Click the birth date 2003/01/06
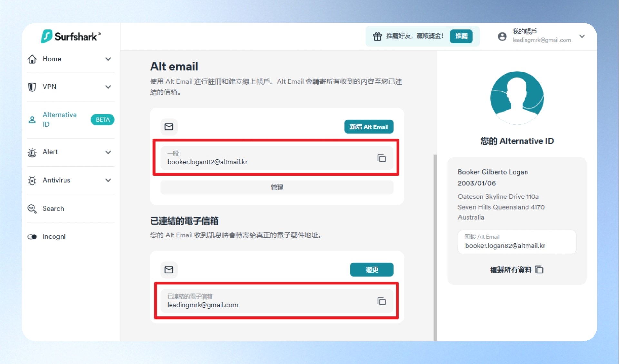 [x=477, y=183]
